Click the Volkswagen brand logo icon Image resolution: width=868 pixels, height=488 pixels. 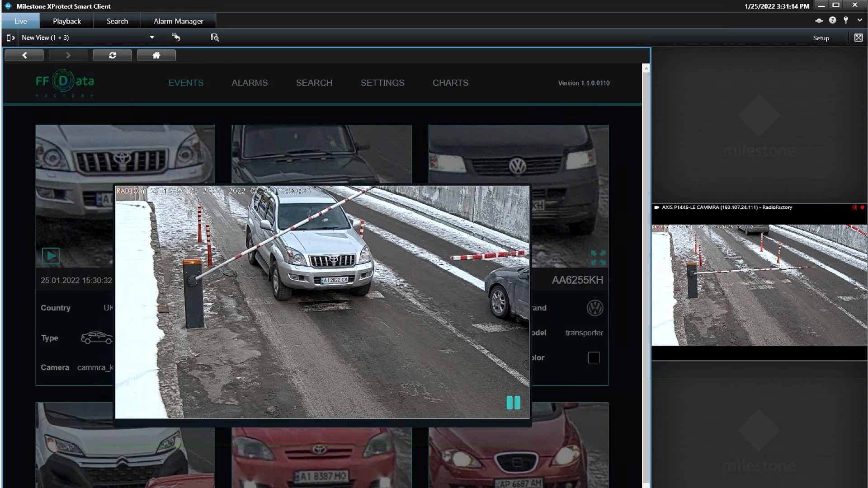[595, 308]
